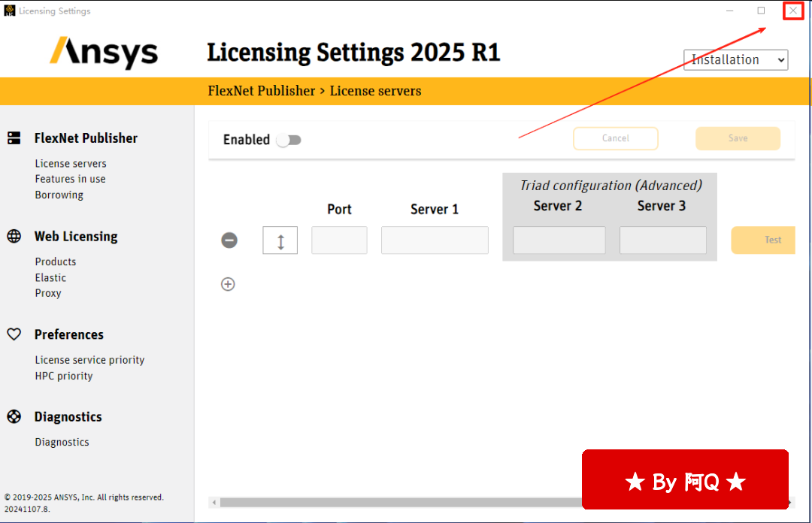Click the horizontal scrollbar thumb
The image size is (812, 523).
click(401, 502)
